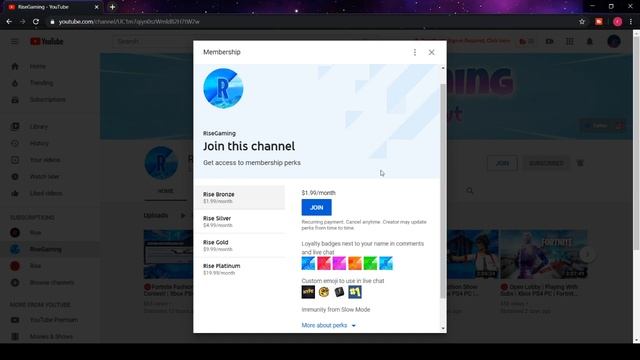Image resolution: width=640 pixels, height=360 pixels.
Task: Open Chrome three-dot menu
Action: (631, 22)
